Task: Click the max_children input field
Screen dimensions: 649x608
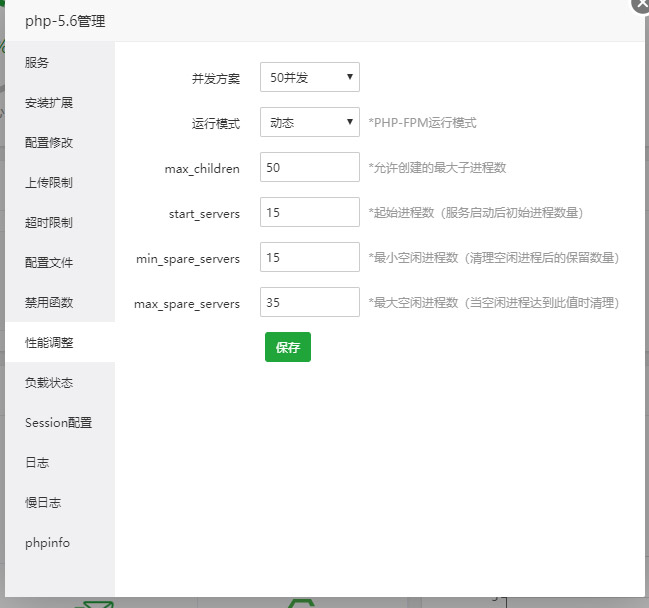Action: coord(309,168)
